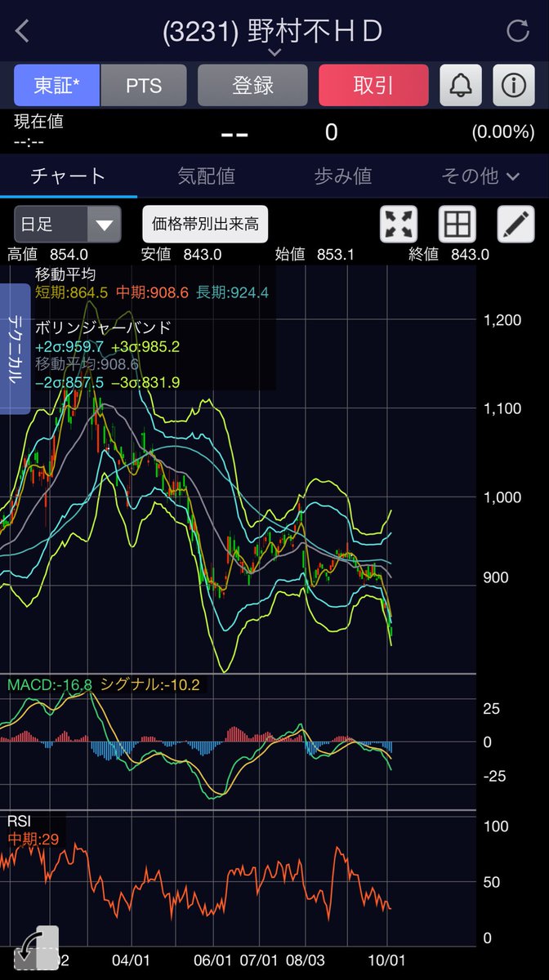Tap the red 取引 button

click(x=373, y=85)
